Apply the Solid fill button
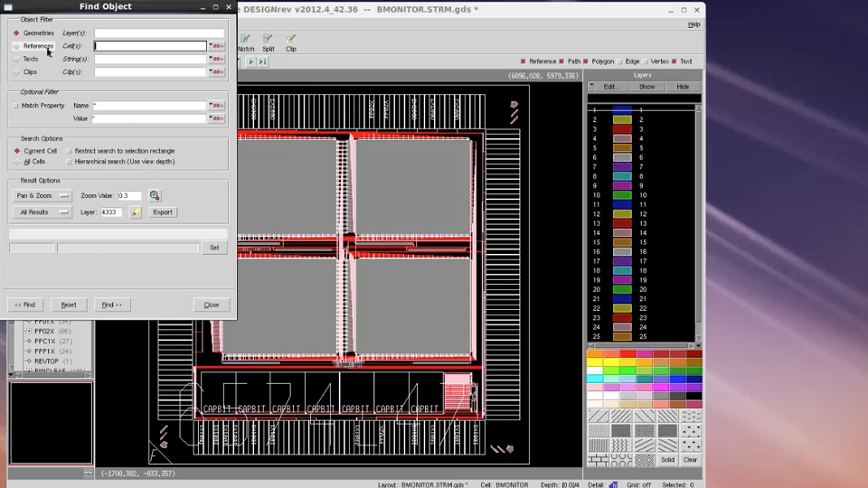This screenshot has width=868, height=488. (667, 460)
